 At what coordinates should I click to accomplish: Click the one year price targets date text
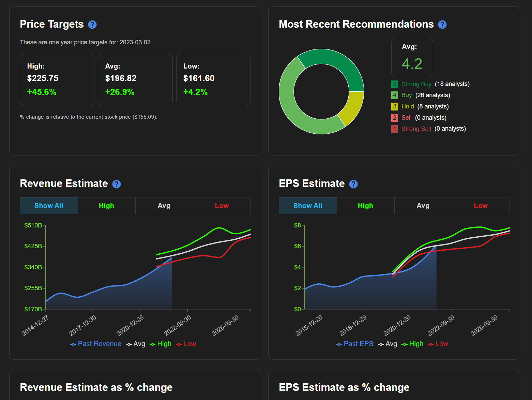85,42
